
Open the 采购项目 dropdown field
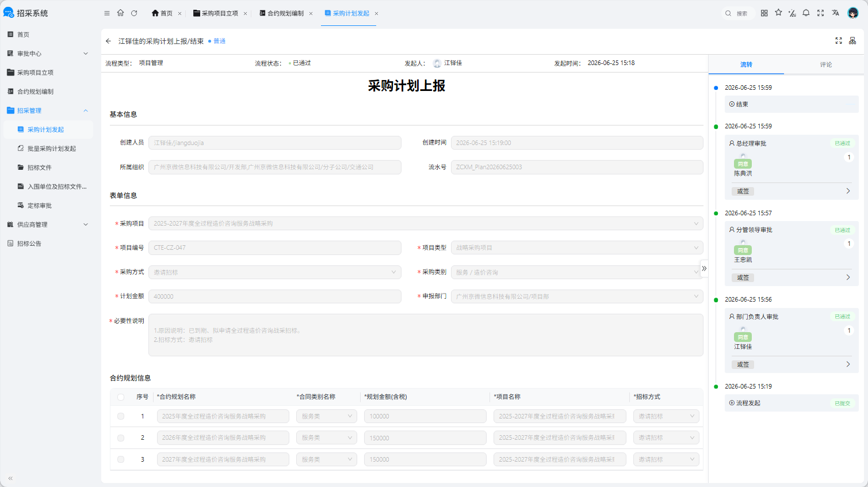[426, 223]
